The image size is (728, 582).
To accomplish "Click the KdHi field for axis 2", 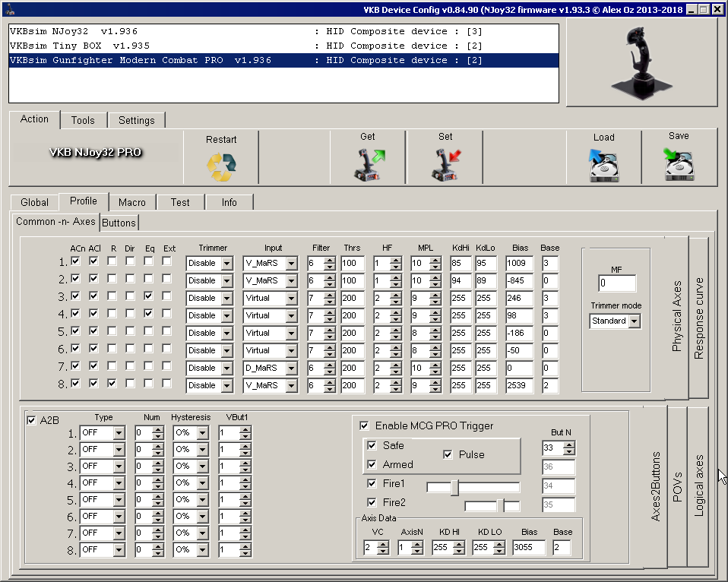I will coord(461,281).
